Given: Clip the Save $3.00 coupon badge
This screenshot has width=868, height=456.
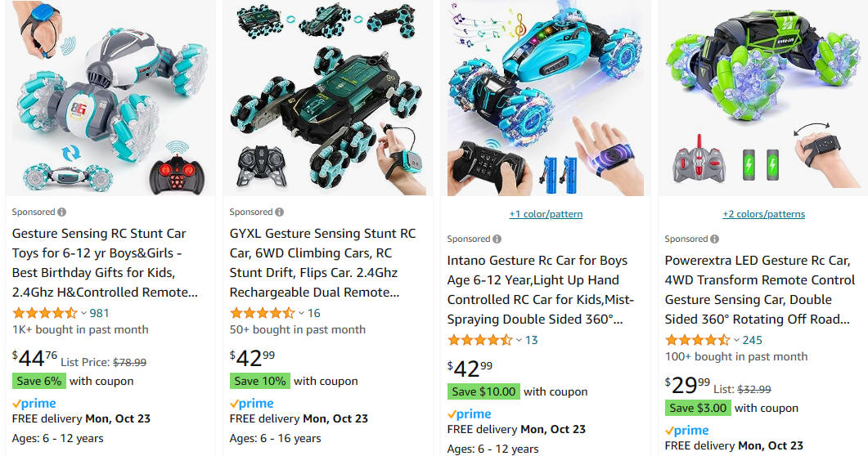Looking at the screenshot, I should [x=698, y=409].
